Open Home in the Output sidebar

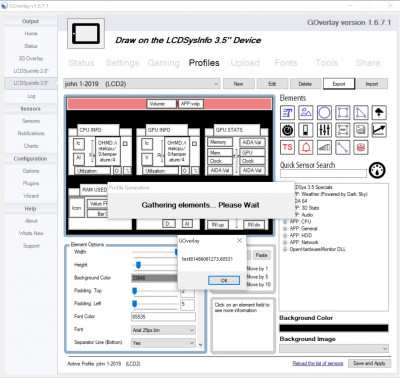pyautogui.click(x=31, y=34)
